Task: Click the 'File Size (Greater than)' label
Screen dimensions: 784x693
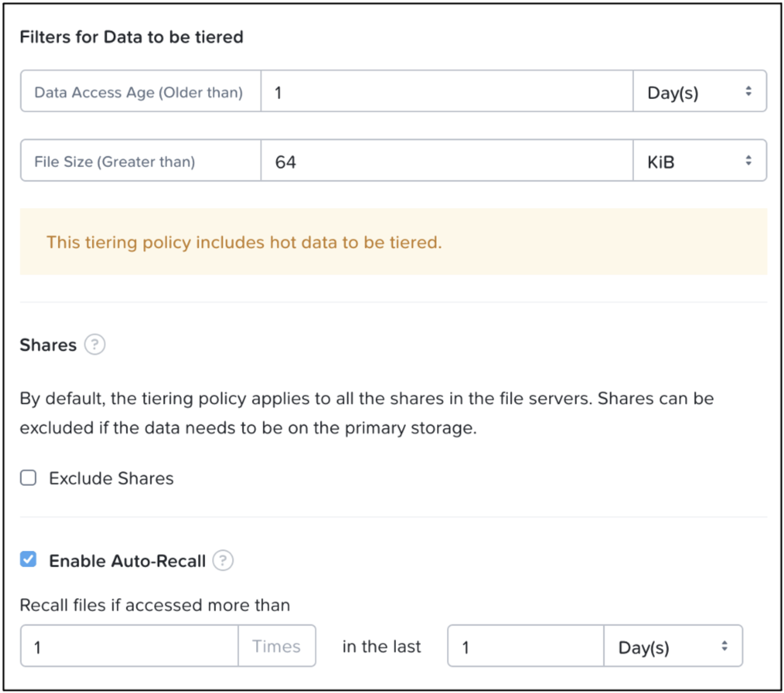Action: 114,161
